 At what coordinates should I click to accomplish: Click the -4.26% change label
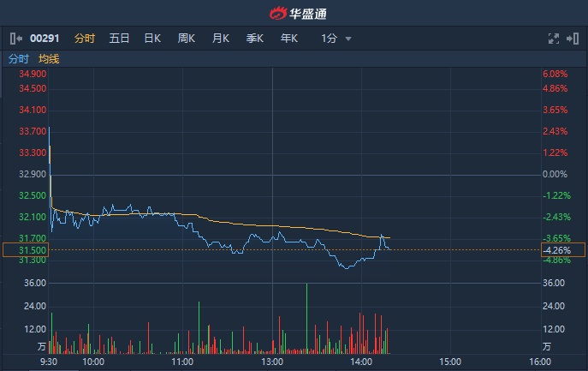click(x=556, y=250)
